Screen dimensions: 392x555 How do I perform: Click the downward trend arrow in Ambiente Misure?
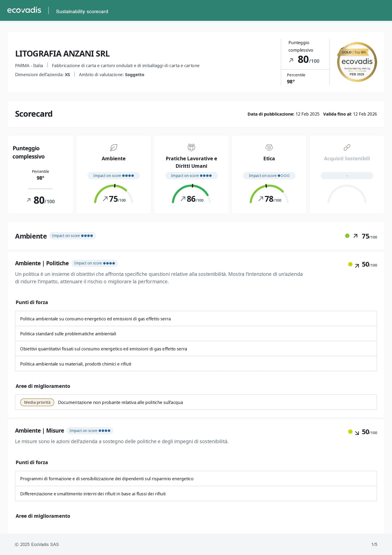357,433
